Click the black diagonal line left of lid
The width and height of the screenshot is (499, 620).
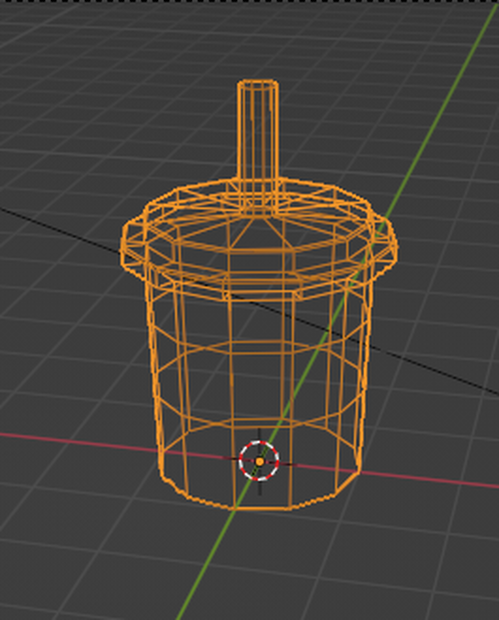pyautogui.click(x=59, y=229)
